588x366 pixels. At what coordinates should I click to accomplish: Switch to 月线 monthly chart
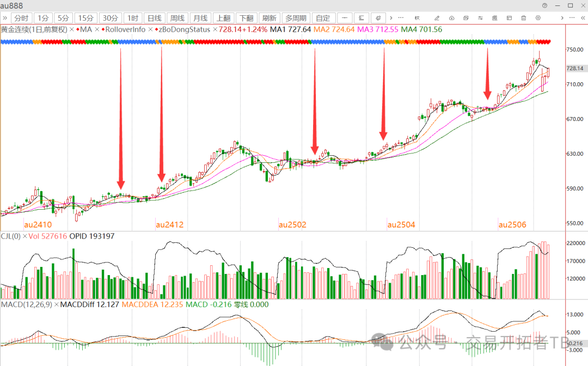pos(200,18)
